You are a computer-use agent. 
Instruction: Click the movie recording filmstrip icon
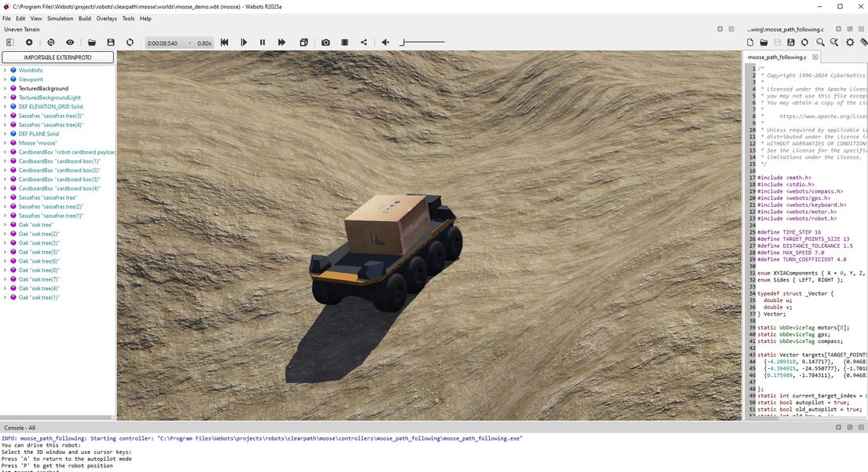(345, 42)
